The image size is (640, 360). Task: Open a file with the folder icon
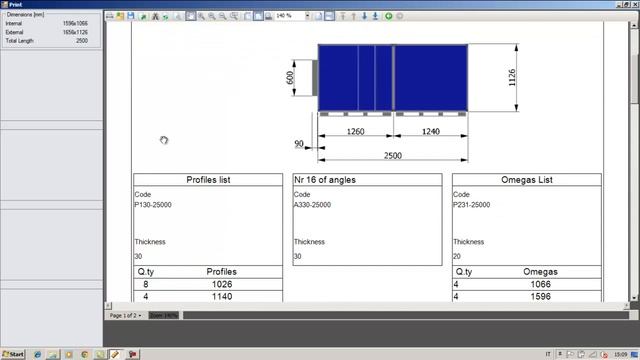(x=120, y=16)
